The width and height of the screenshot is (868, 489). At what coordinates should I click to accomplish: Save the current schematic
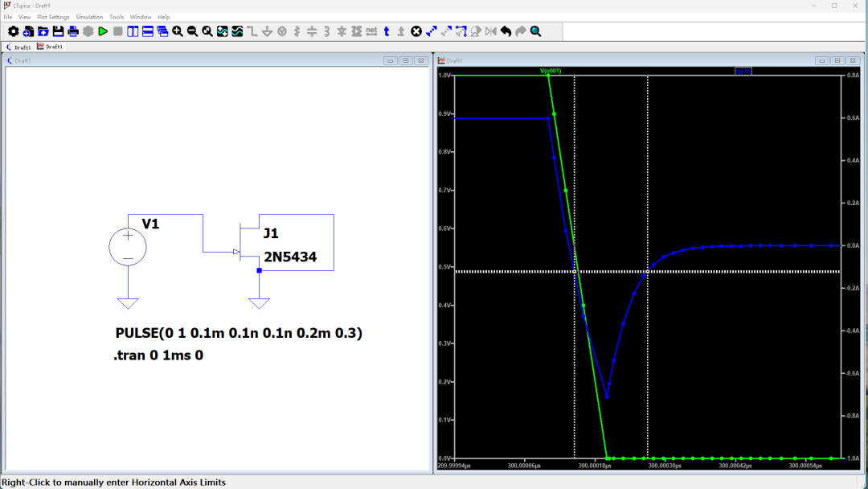(58, 31)
